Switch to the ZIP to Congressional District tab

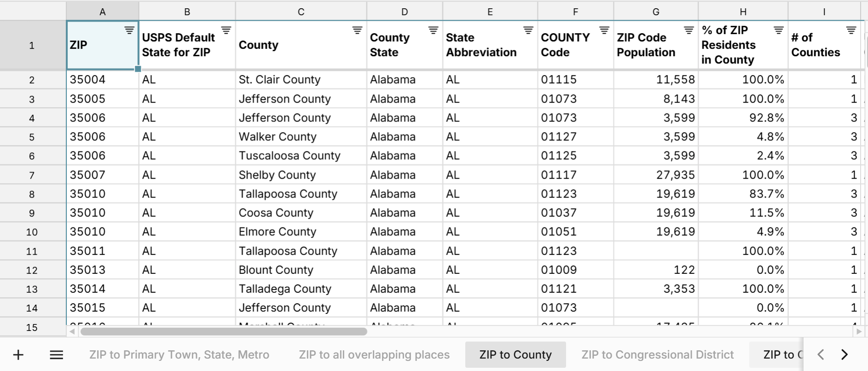pos(657,354)
